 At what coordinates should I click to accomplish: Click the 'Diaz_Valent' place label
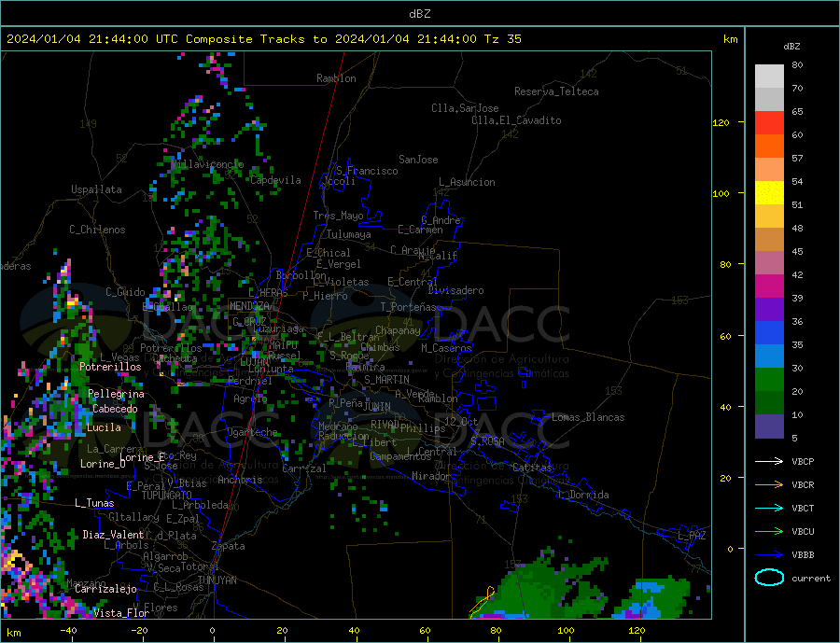113,535
